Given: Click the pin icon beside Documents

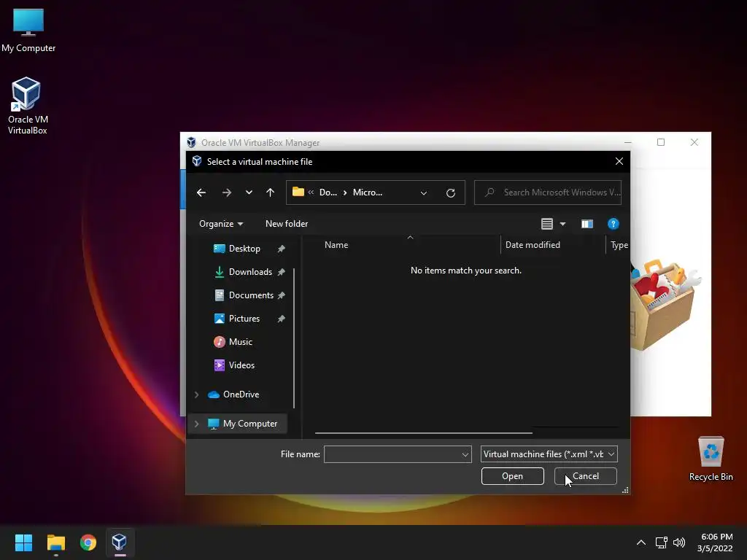Looking at the screenshot, I should pyautogui.click(x=281, y=295).
